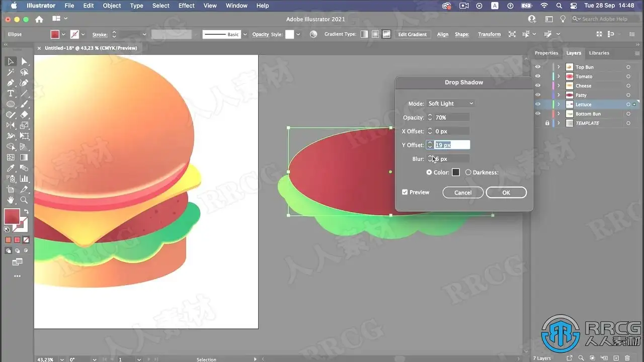Open the fill color dropdown arrow
644x362 pixels.
(63, 34)
